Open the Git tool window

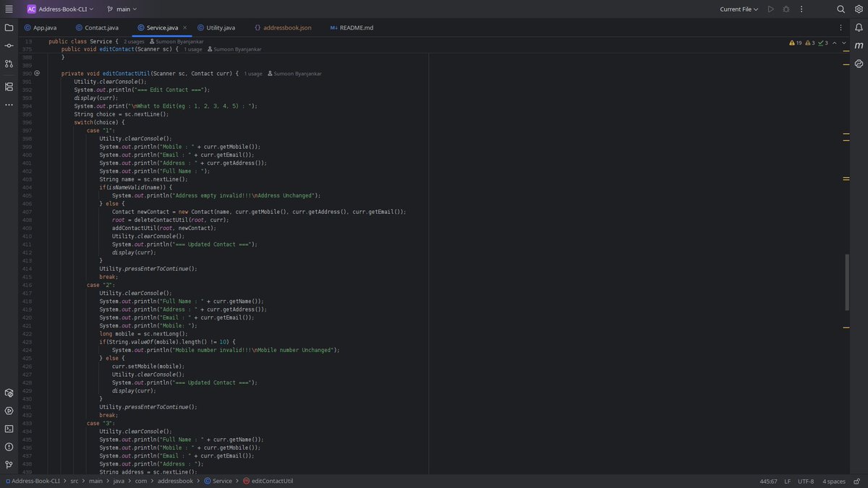[x=9, y=465]
